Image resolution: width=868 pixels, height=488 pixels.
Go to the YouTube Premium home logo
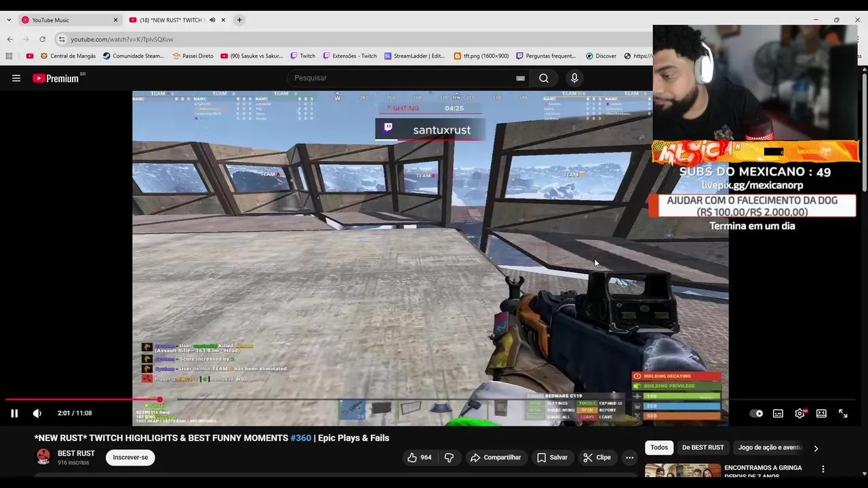(x=56, y=78)
